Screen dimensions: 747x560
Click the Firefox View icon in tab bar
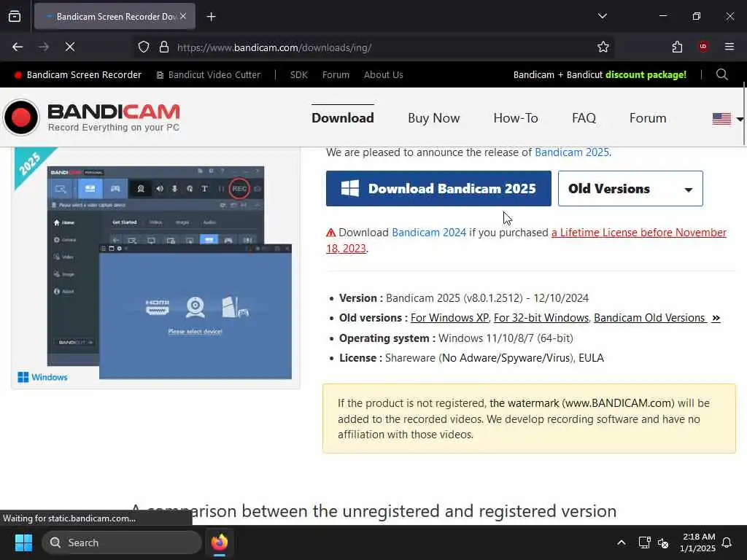(15, 16)
